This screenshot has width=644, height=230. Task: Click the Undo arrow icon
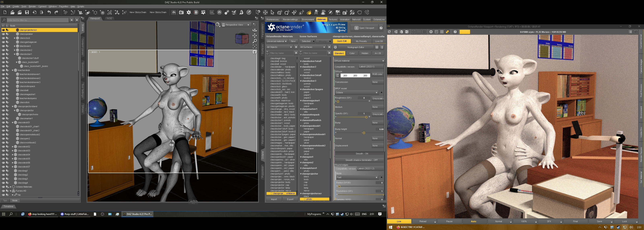point(49,12)
